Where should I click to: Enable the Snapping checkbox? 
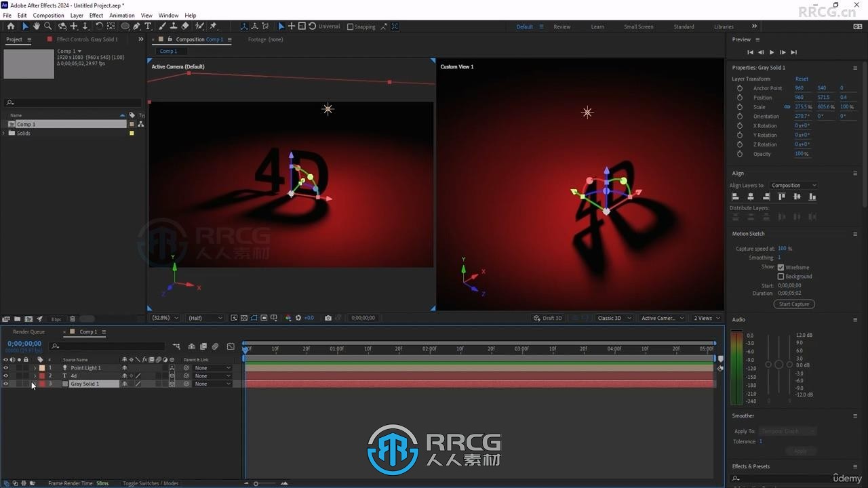(x=350, y=26)
